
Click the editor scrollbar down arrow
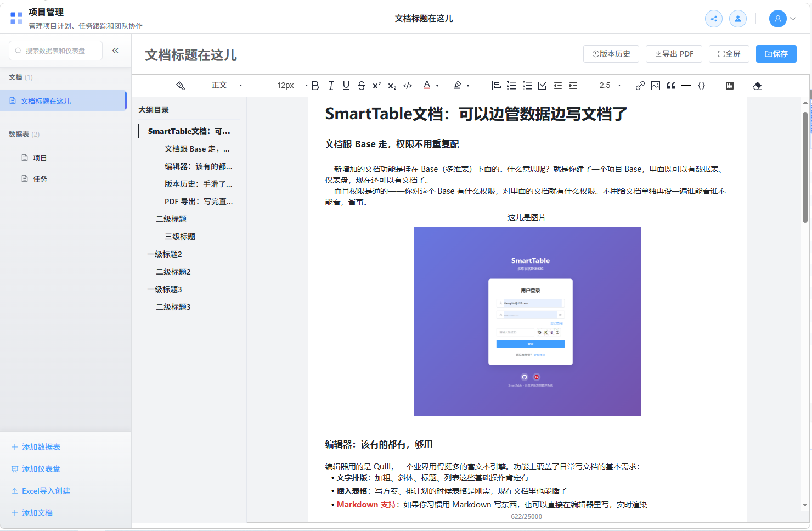(805, 505)
